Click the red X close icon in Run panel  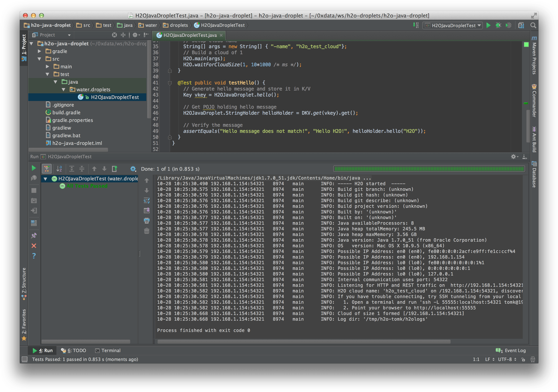34,246
